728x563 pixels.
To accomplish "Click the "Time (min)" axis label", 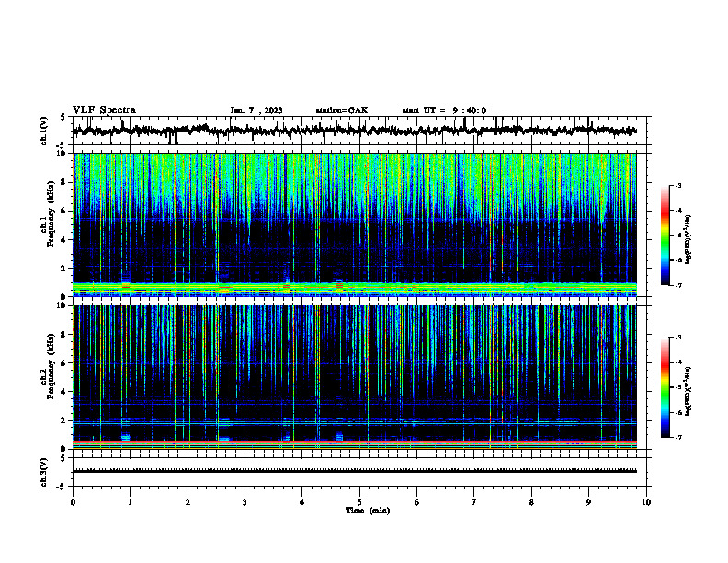I will pyautogui.click(x=368, y=511).
